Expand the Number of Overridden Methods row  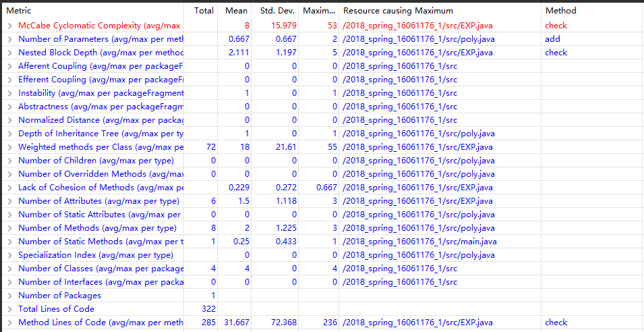pos(10,174)
